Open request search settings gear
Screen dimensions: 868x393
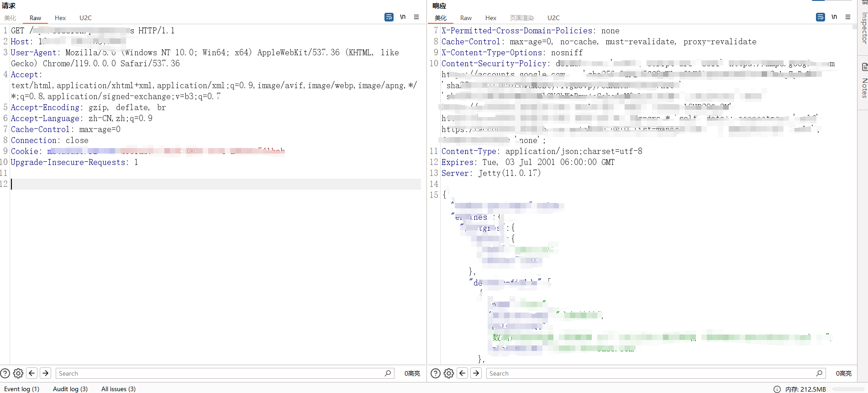[x=18, y=373]
